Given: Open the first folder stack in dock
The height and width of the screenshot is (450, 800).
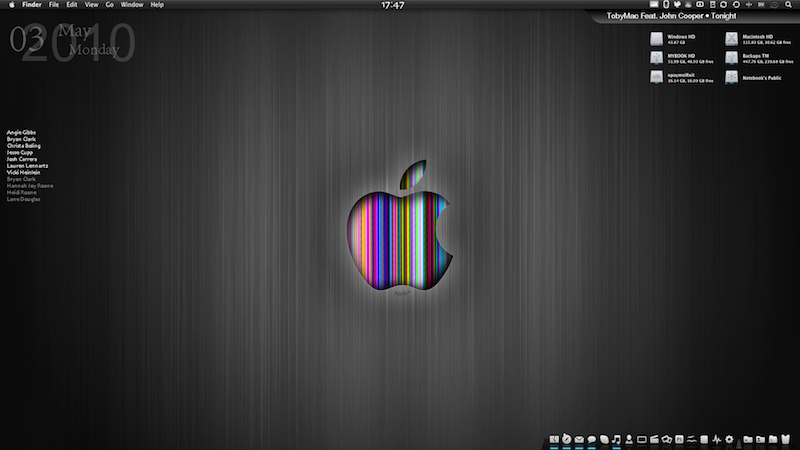Looking at the screenshot, I should (x=748, y=439).
